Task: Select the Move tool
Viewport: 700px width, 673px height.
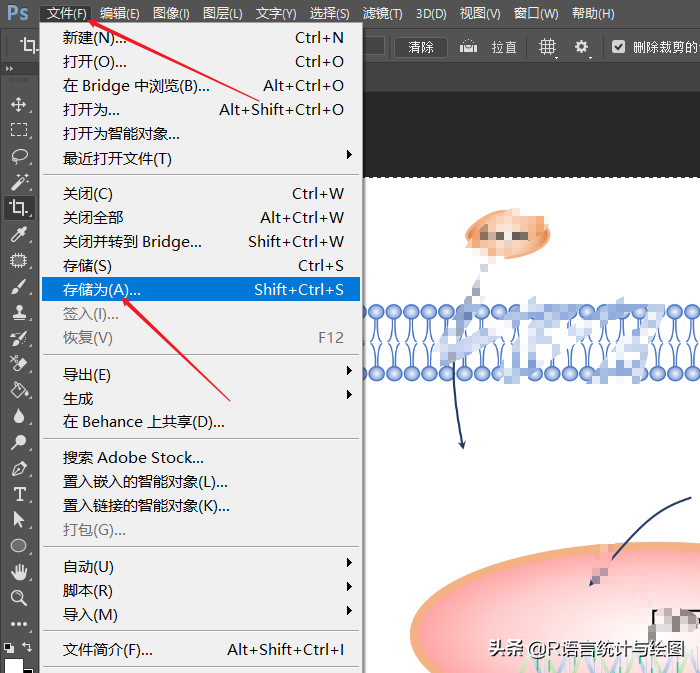Action: (x=19, y=104)
